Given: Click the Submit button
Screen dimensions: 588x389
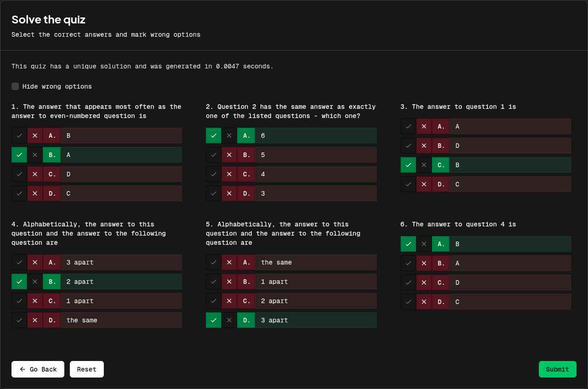Looking at the screenshot, I should click(557, 369).
